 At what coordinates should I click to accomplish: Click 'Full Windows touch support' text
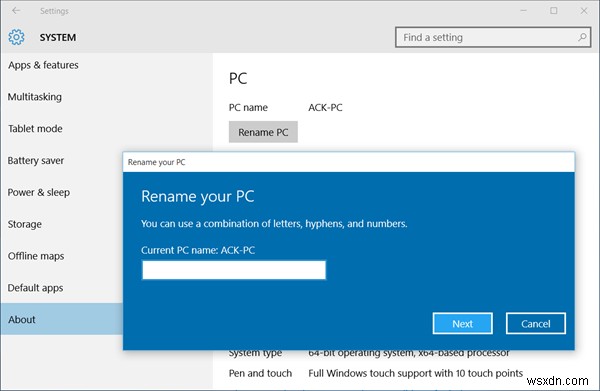point(416,373)
